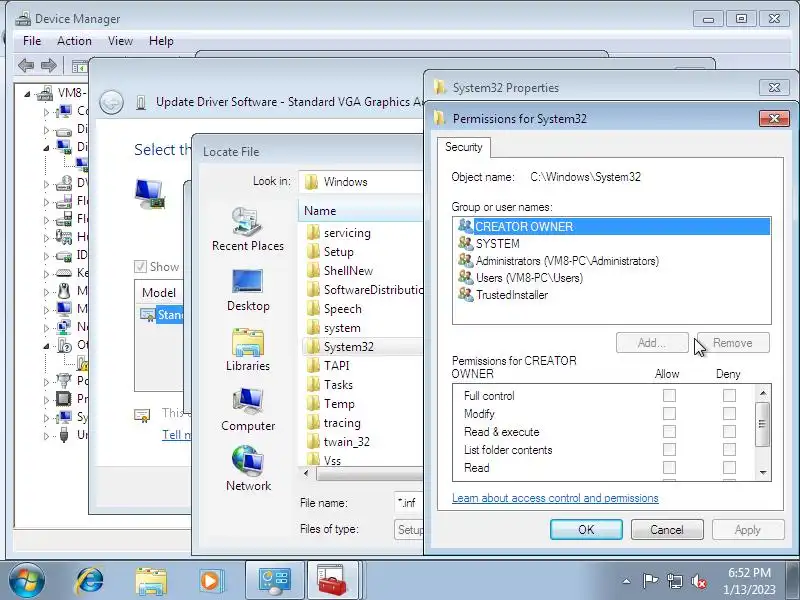Open Windows Explorer from the taskbar
800x600 pixels.
[x=151, y=581]
